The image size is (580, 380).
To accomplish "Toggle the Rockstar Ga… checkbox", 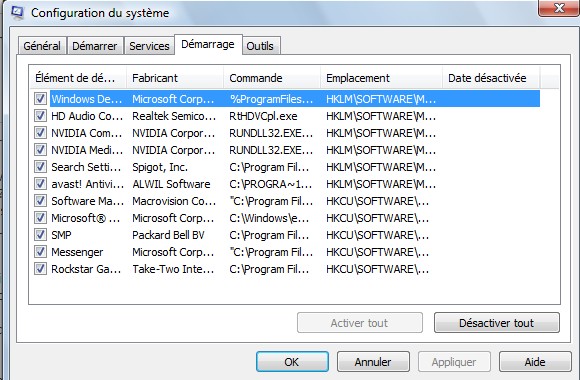I will (40, 269).
